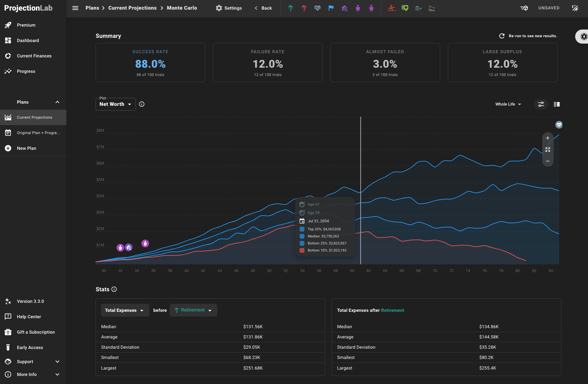This screenshot has height=384, width=588.
Task: Open the Whole Life time range dropdown
Action: coord(508,104)
